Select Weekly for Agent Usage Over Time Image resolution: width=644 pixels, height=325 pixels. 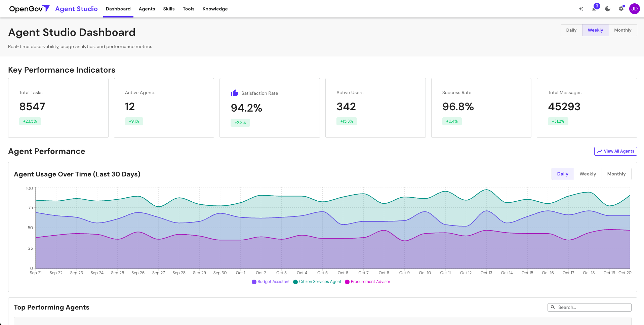click(x=588, y=174)
